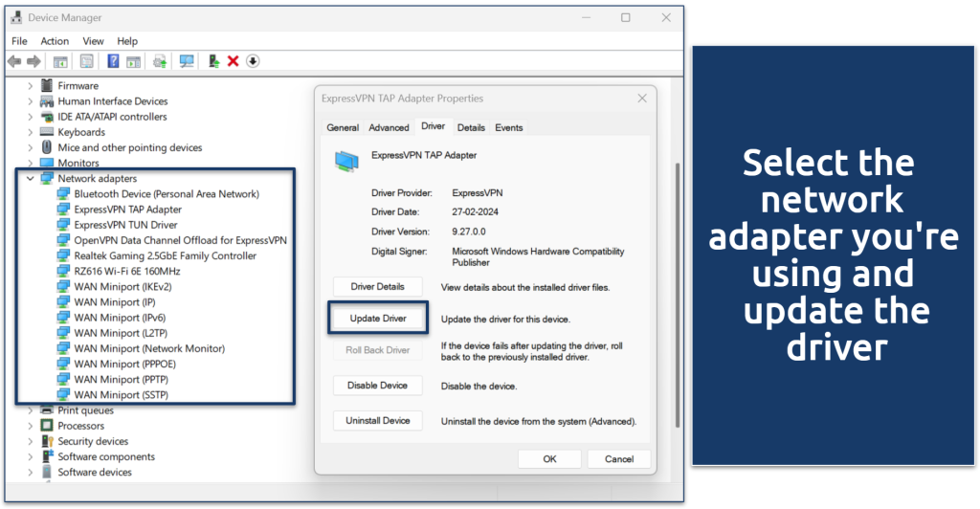980x509 pixels.
Task: Expand the Keyboards category
Action: click(x=30, y=132)
